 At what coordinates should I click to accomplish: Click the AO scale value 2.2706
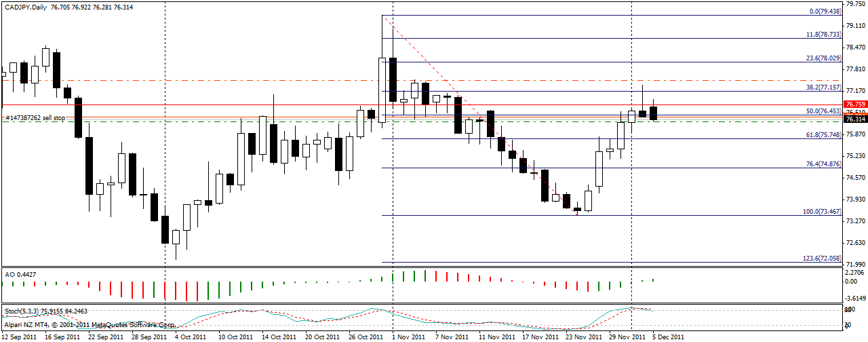click(x=855, y=273)
